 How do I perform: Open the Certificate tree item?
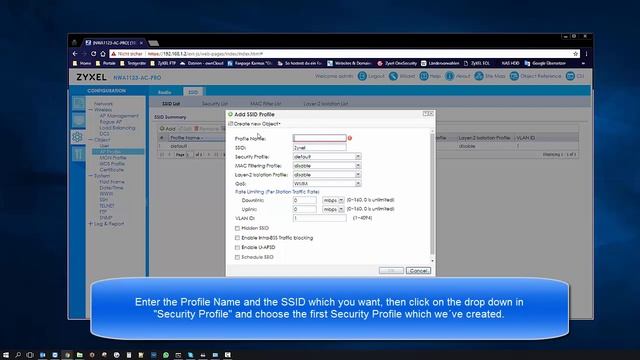click(x=111, y=170)
